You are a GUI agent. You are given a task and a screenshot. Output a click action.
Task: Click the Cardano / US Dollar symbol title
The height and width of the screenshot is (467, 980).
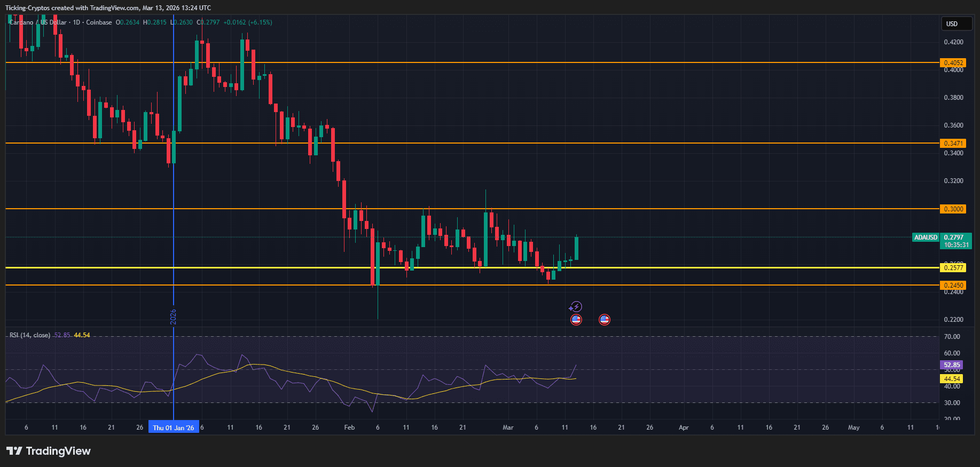click(38, 22)
